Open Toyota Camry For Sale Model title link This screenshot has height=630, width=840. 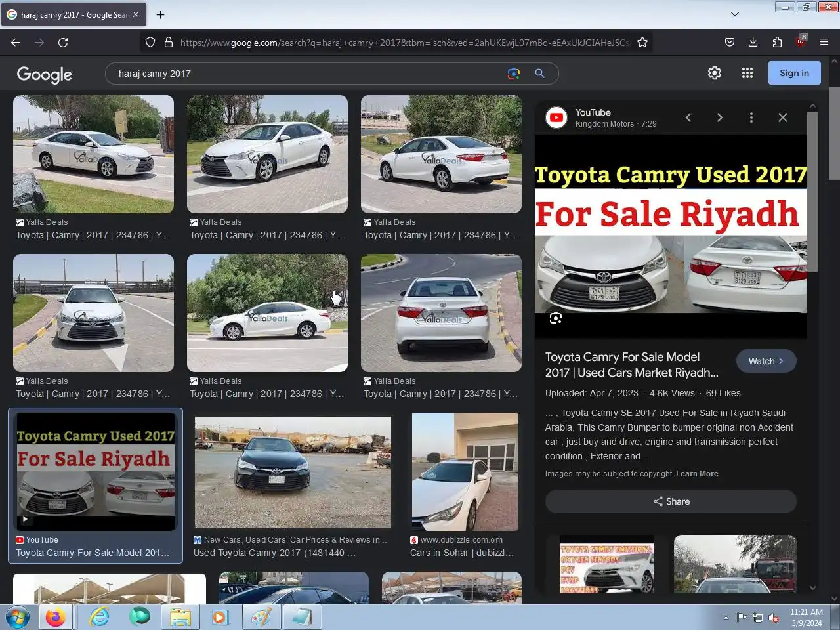click(631, 365)
